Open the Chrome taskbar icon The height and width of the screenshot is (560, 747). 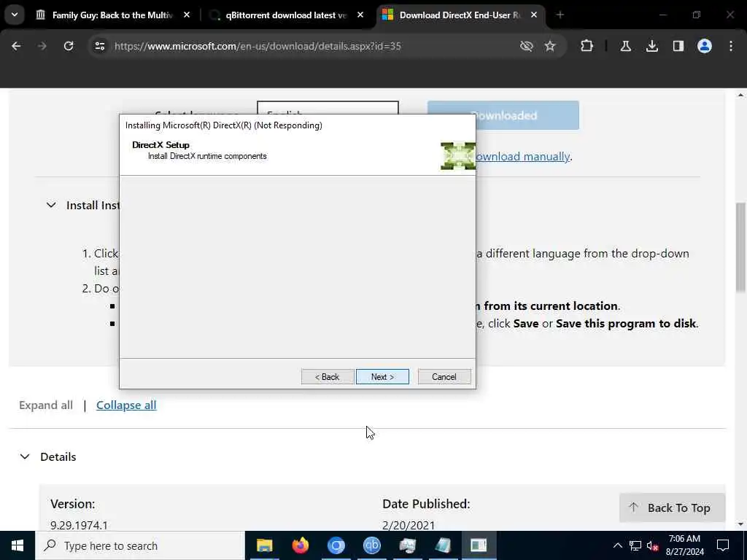[336, 545]
